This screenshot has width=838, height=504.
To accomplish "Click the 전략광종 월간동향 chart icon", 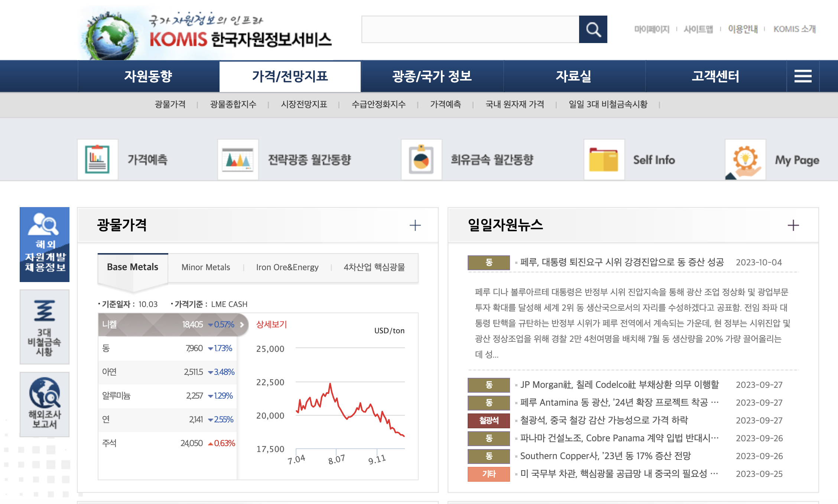I will pos(238,160).
